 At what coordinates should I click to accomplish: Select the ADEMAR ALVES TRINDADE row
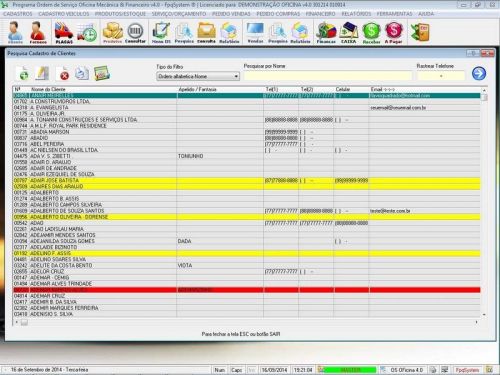pyautogui.click(x=247, y=284)
